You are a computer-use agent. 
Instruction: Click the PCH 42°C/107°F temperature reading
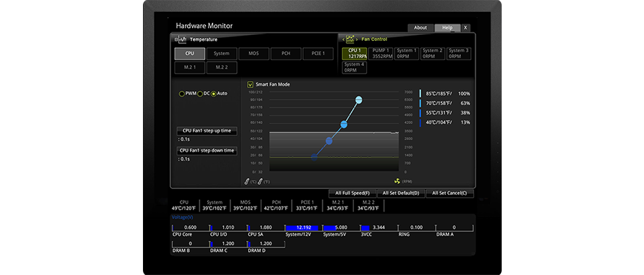277,206
